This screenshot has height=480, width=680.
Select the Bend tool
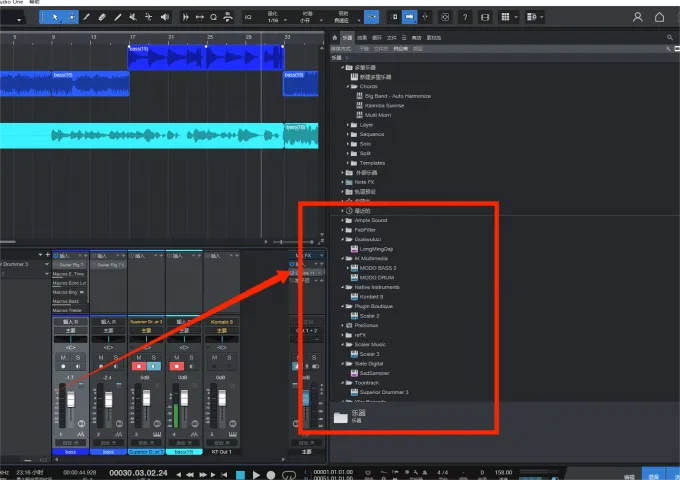(x=149, y=17)
